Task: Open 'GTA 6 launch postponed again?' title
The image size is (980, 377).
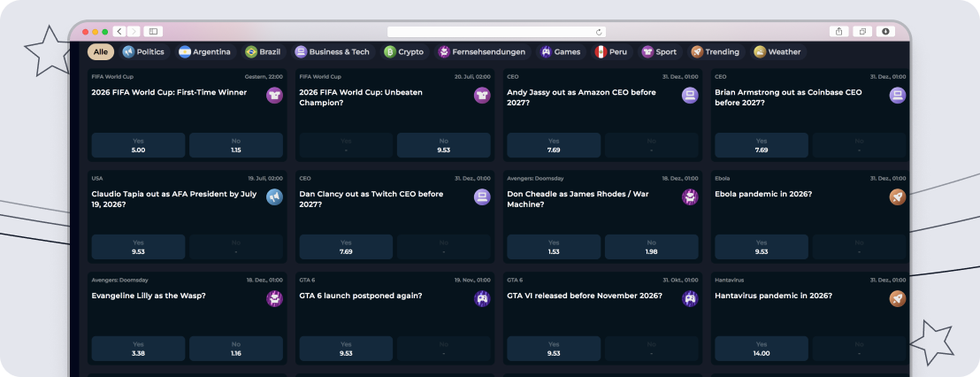Action: click(x=361, y=296)
